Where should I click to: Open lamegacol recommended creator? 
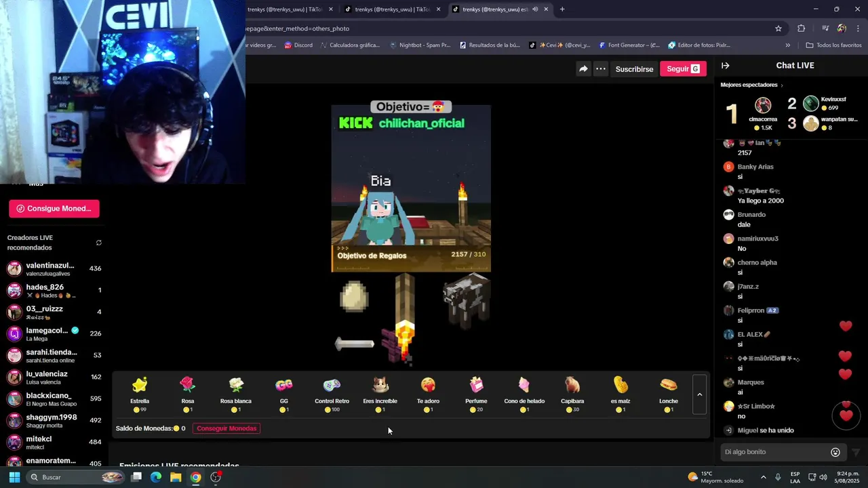coord(54,333)
